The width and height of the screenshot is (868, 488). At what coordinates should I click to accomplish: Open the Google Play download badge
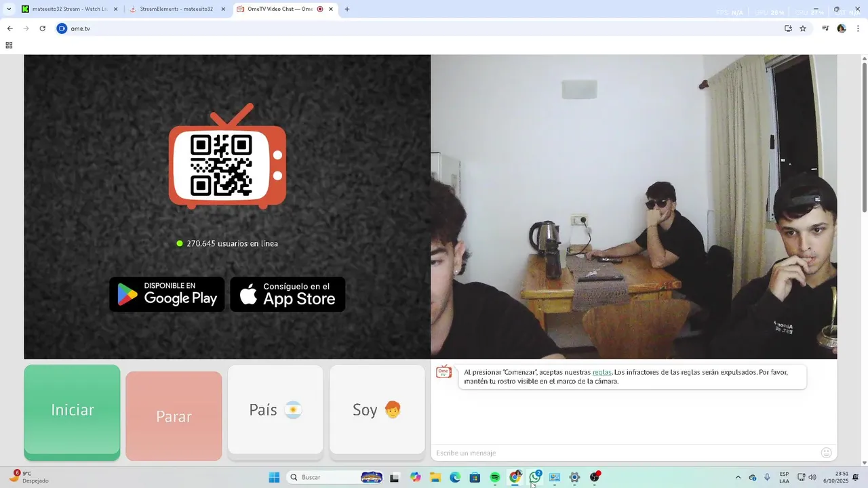(x=167, y=294)
